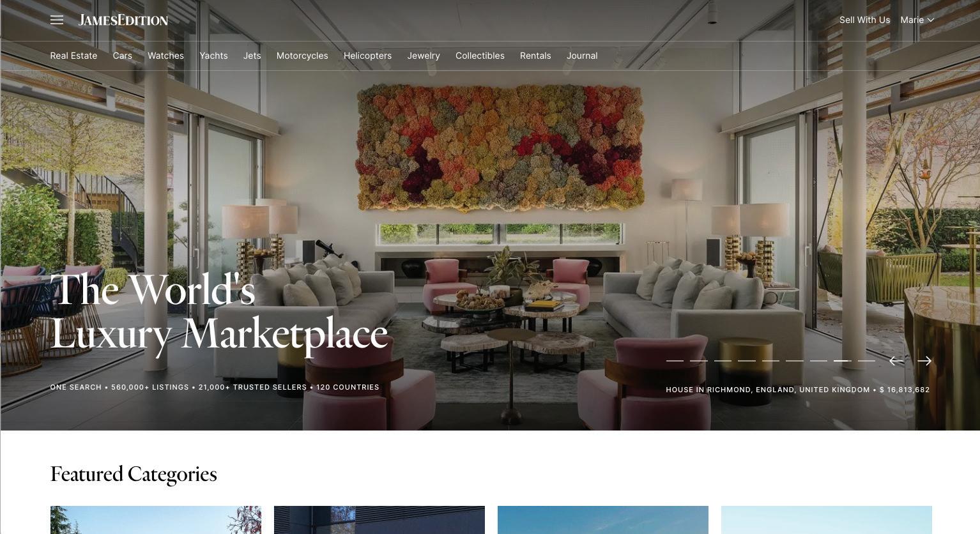Image resolution: width=980 pixels, height=534 pixels.
Task: Visit the Helicopters category
Action: point(367,56)
